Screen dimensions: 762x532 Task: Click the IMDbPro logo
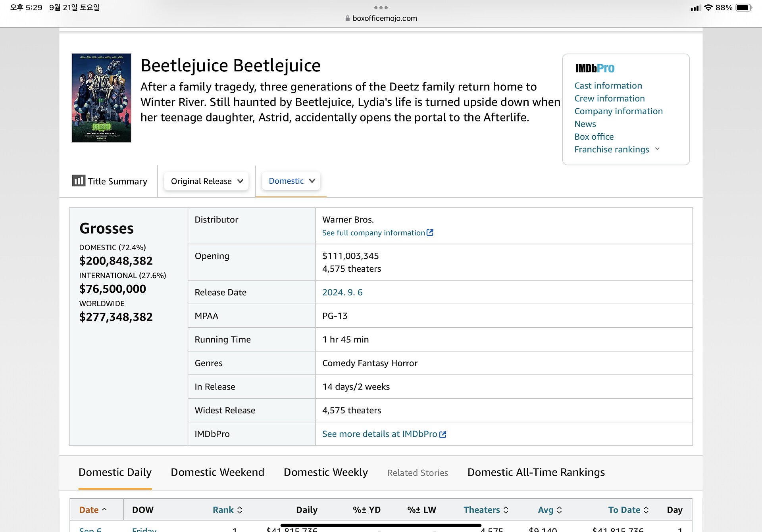coord(595,68)
